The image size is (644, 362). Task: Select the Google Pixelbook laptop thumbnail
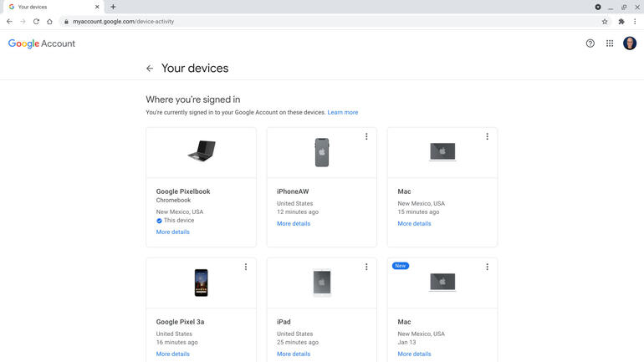click(202, 151)
